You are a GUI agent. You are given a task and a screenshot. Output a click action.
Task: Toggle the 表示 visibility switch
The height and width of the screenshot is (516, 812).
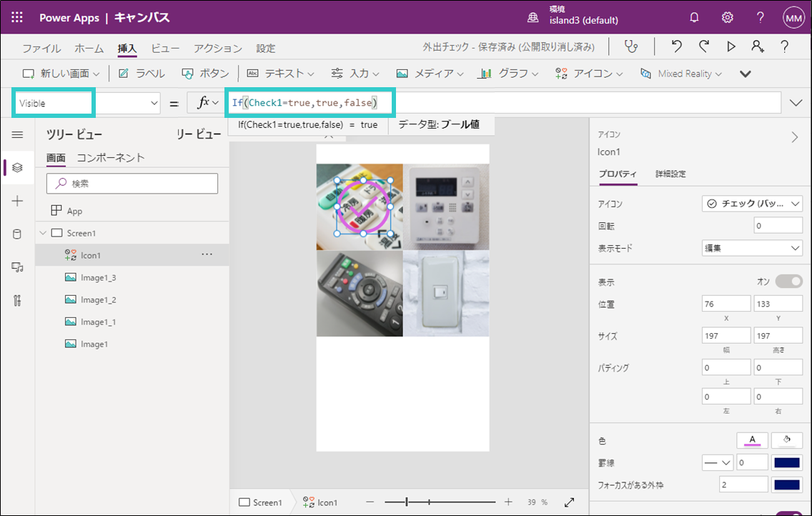tap(788, 282)
